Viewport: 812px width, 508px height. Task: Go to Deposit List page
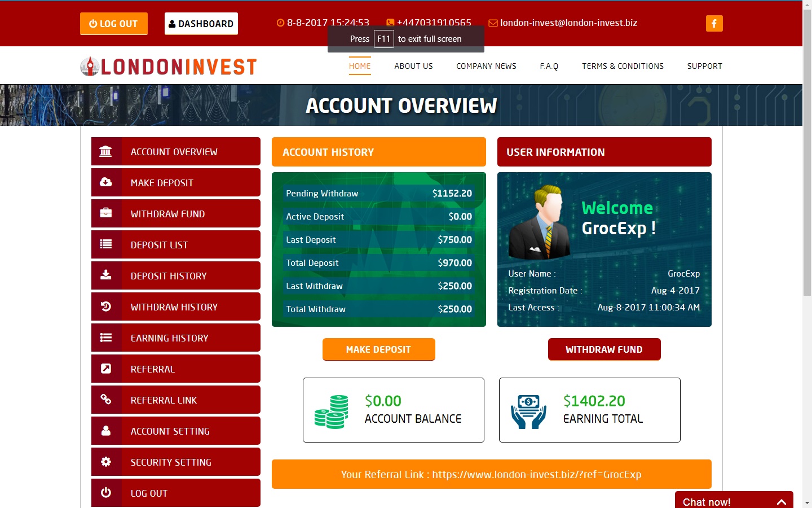pos(176,244)
